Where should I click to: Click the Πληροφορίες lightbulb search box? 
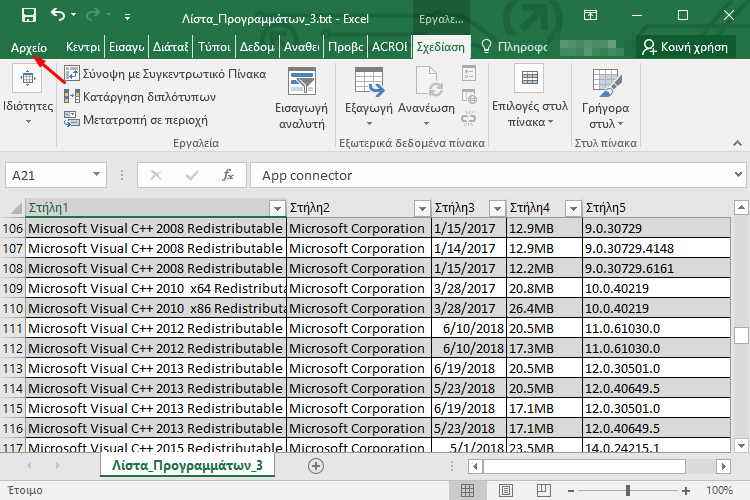coord(514,47)
